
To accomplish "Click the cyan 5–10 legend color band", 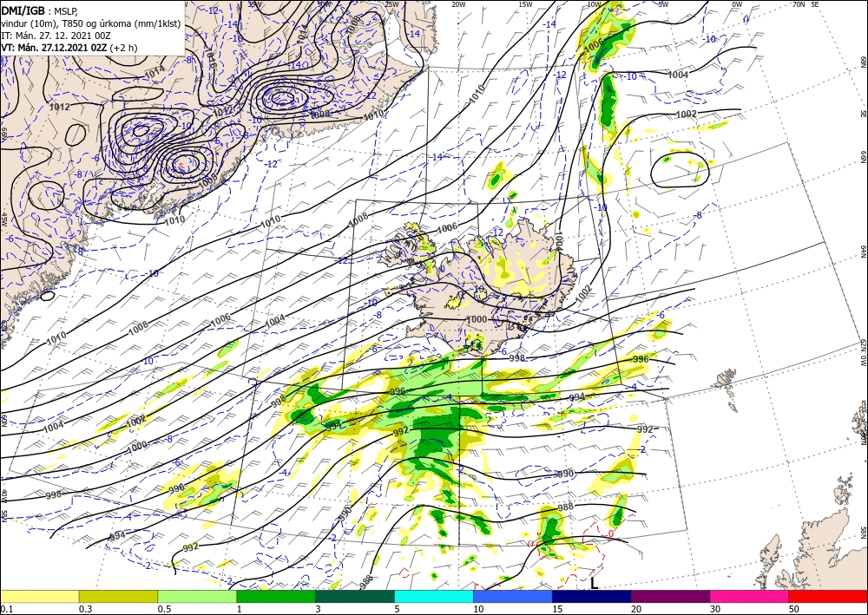I will (x=434, y=596).
